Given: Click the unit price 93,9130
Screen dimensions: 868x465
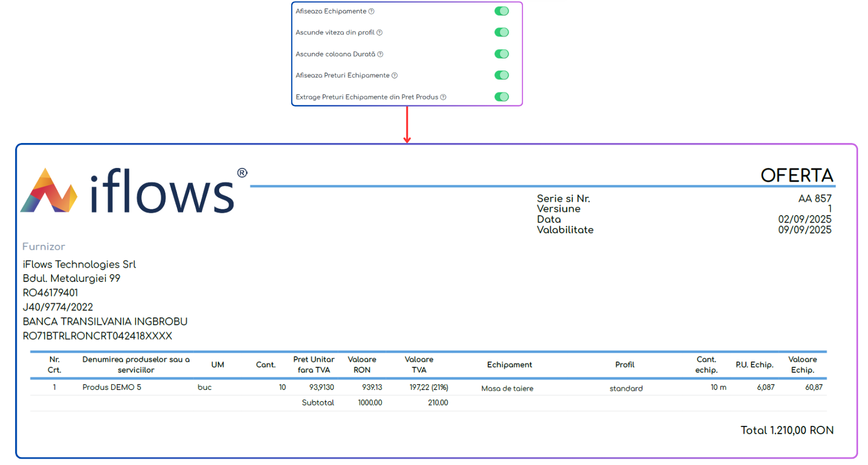Looking at the screenshot, I should (322, 387).
